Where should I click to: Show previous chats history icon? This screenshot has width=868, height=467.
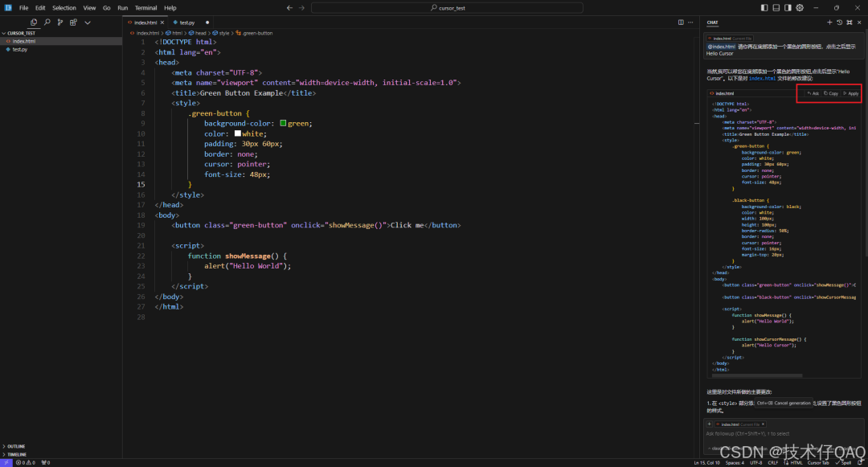pos(839,23)
